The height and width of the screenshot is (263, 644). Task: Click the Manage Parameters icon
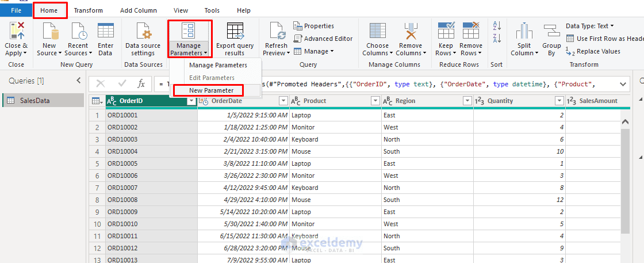coord(190,31)
